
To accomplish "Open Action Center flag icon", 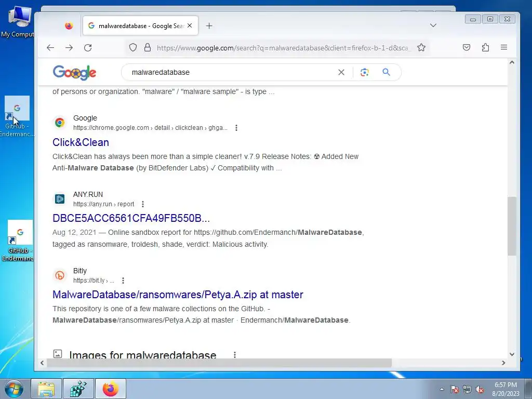I will (454, 389).
